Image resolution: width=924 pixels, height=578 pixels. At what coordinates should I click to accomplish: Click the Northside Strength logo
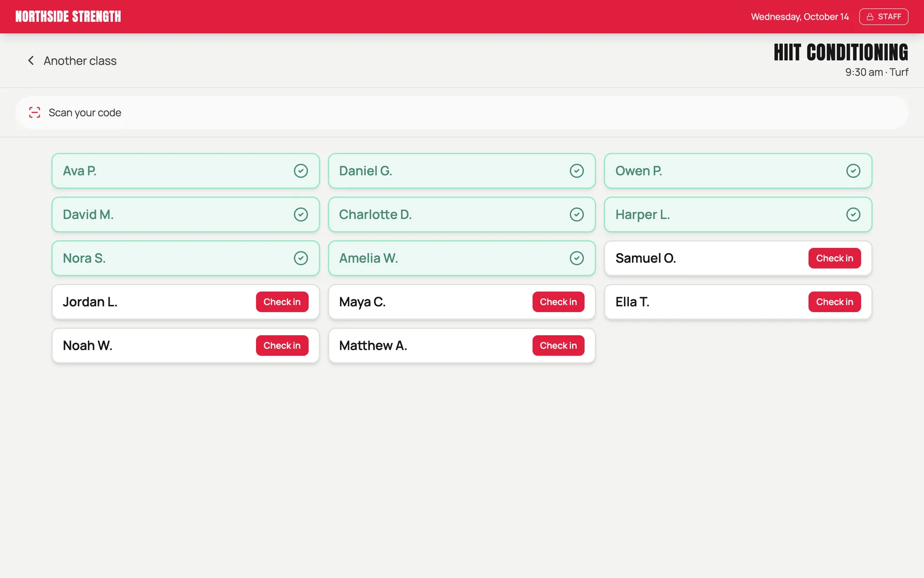click(68, 16)
